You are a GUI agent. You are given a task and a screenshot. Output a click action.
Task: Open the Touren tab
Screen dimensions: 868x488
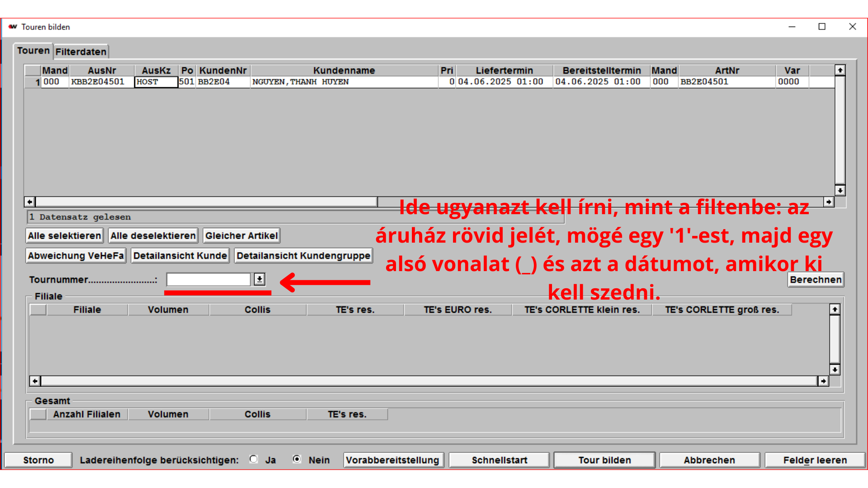[x=33, y=51]
